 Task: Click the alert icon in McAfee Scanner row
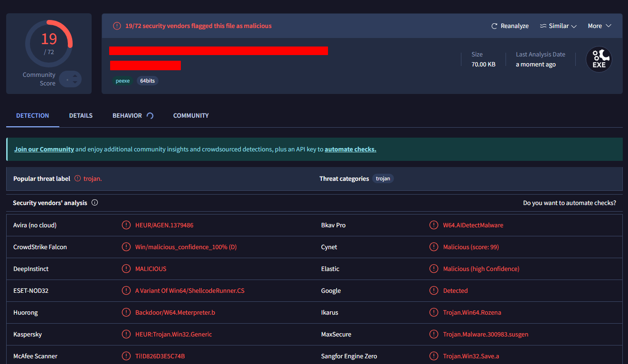click(x=126, y=356)
